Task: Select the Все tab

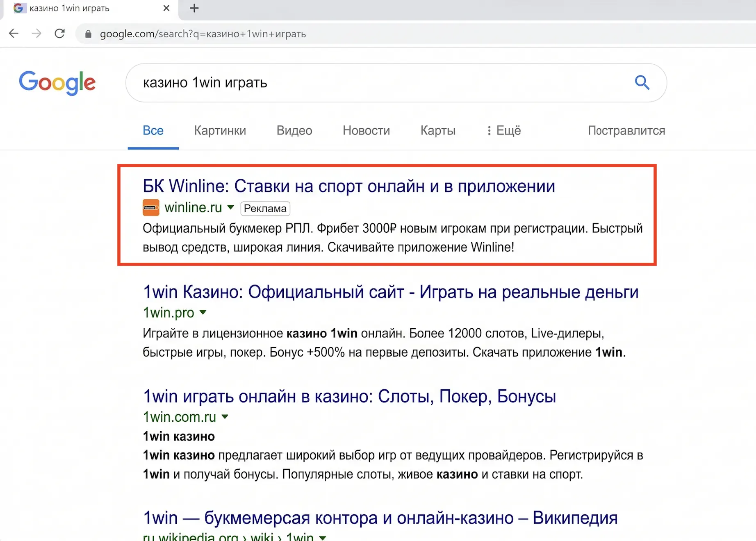Action: [153, 130]
